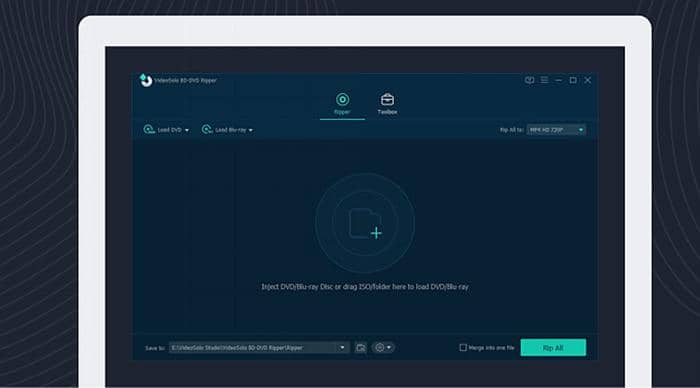Switch to the Ripper tab

[x=342, y=104]
